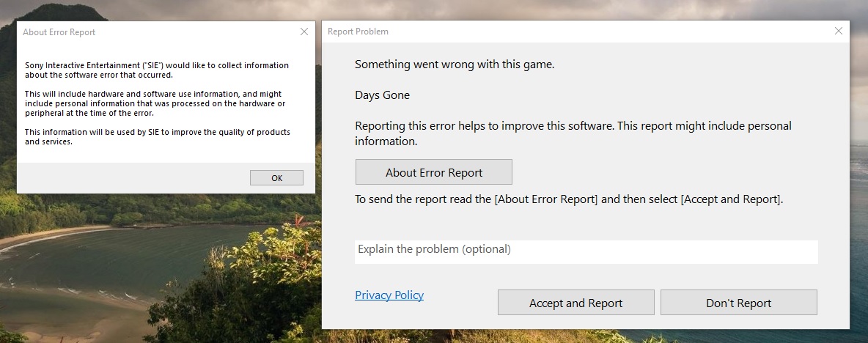Click the 'Days Gone' game title text
Screen dimensions: 868x343
(x=383, y=95)
